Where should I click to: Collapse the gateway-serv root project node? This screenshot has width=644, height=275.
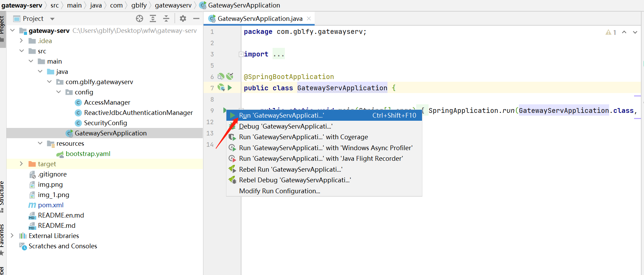[13, 30]
